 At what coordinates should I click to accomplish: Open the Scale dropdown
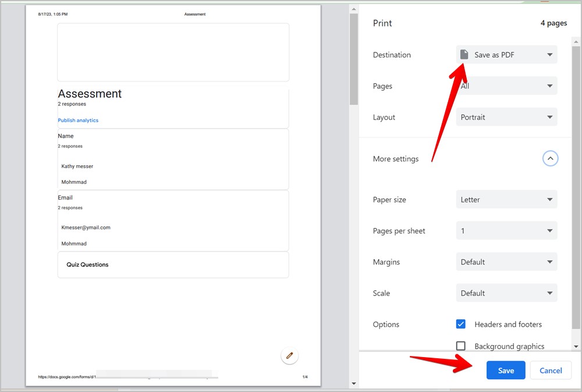[x=507, y=293]
